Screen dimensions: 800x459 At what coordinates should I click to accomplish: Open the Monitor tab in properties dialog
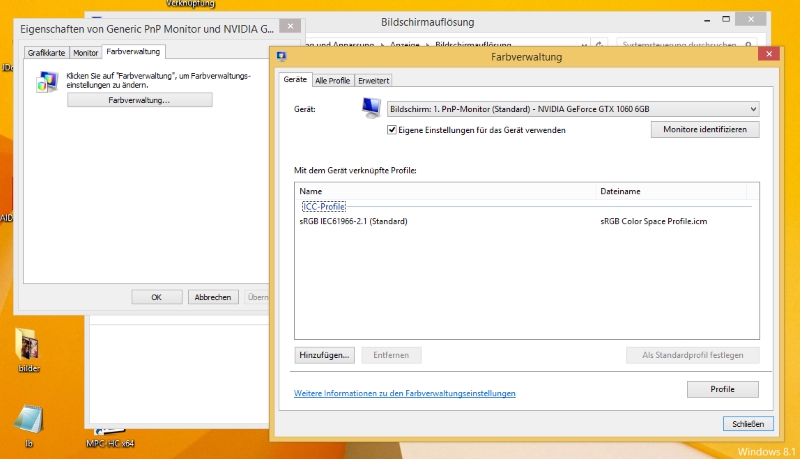coord(85,53)
